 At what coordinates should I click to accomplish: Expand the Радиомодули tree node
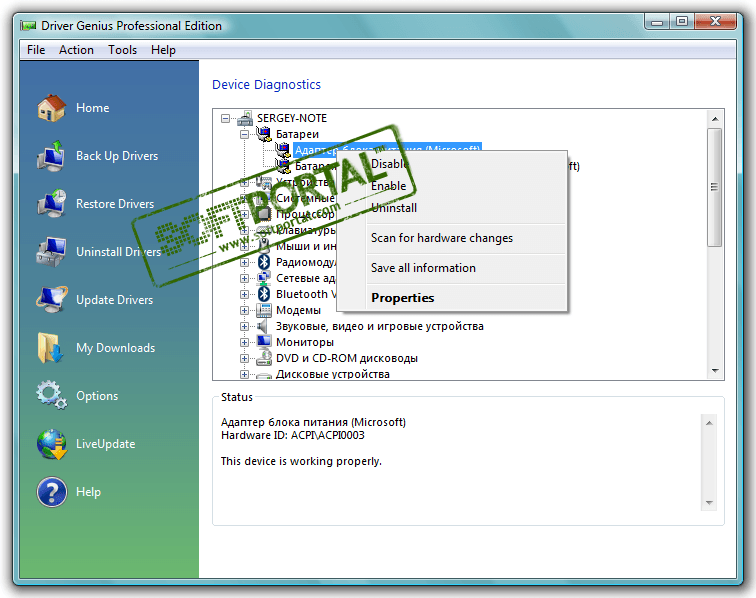coord(244,262)
